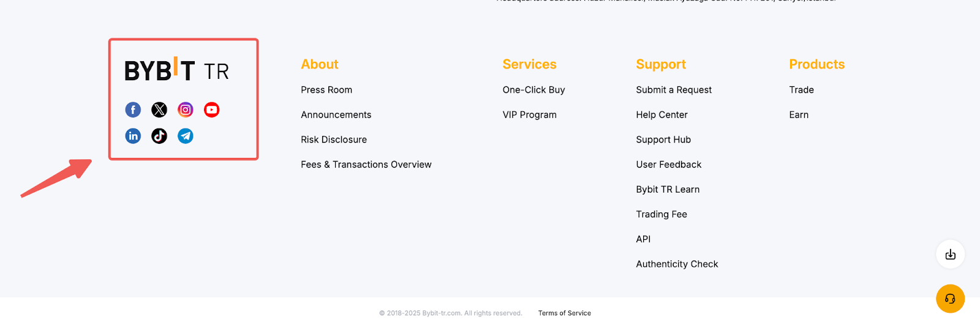Open the TikTok social icon
Viewport: 980px width, 328px height.
pyautogui.click(x=159, y=136)
